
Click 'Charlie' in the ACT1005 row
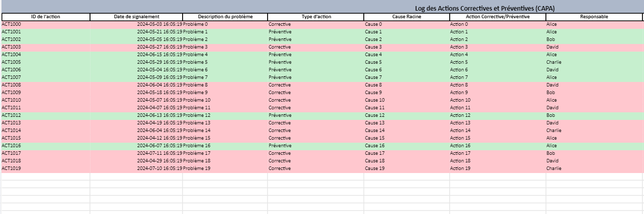(x=554, y=62)
